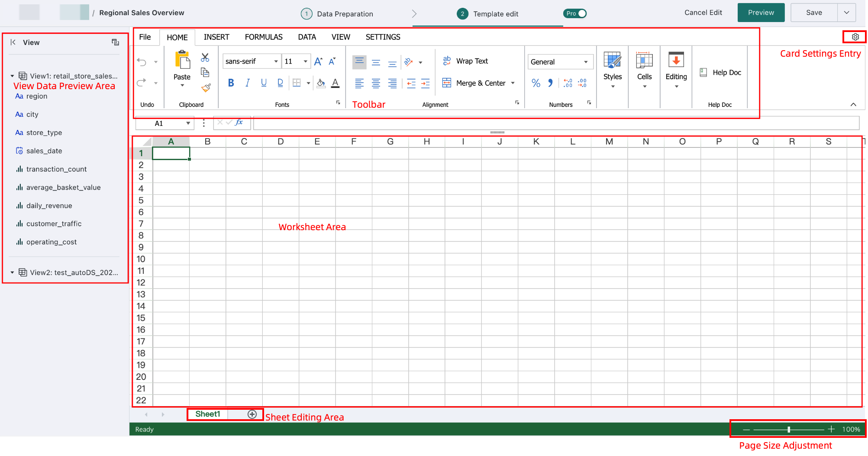
Task: Decrease indent of cell text
Action: tap(411, 83)
